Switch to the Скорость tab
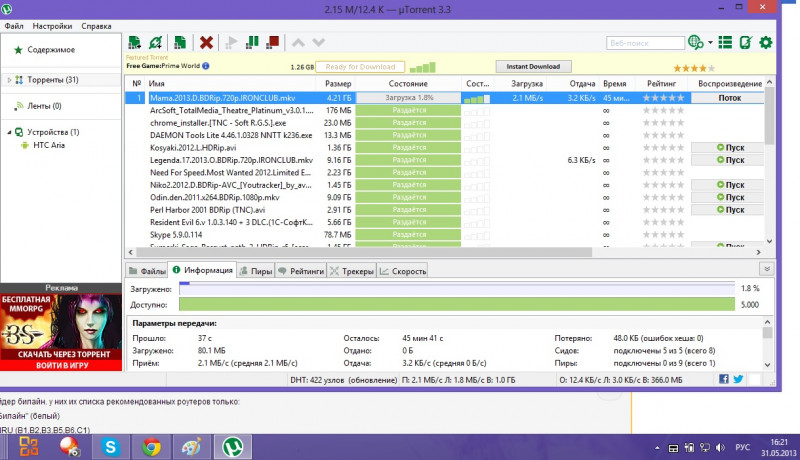 pos(403,271)
